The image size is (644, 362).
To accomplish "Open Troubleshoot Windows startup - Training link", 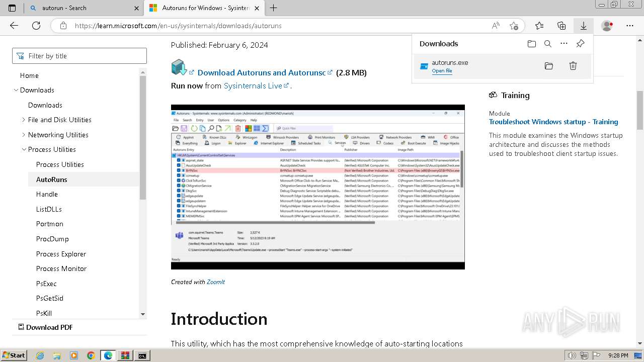I will (553, 122).
